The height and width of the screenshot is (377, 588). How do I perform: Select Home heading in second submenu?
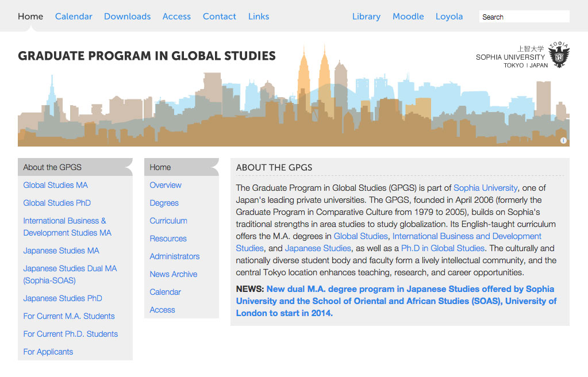(182, 167)
